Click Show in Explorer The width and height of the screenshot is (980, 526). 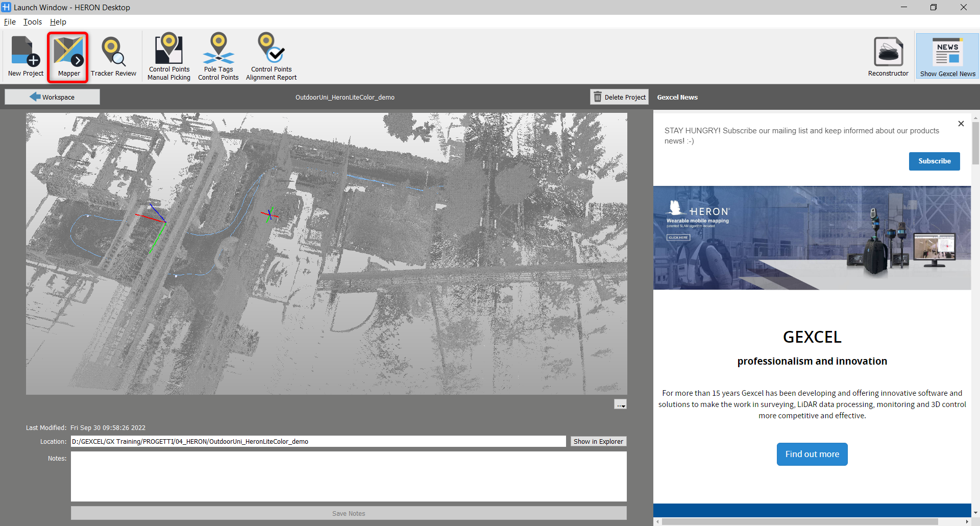point(598,442)
